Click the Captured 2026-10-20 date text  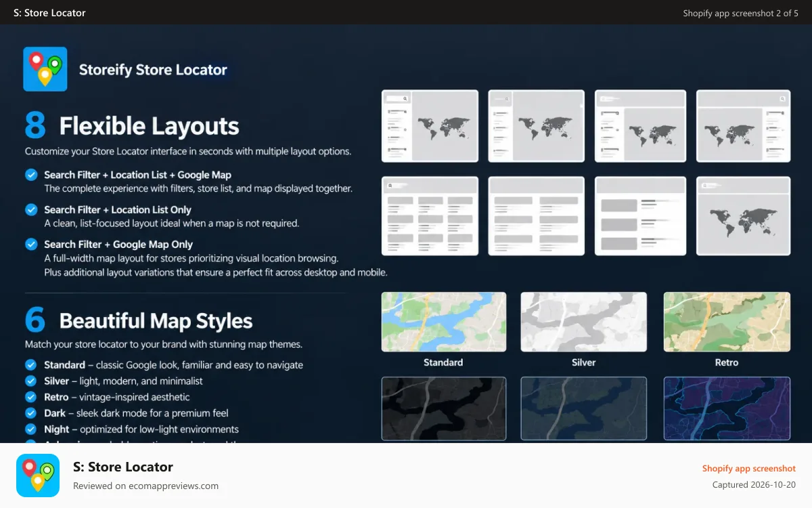[x=754, y=484]
